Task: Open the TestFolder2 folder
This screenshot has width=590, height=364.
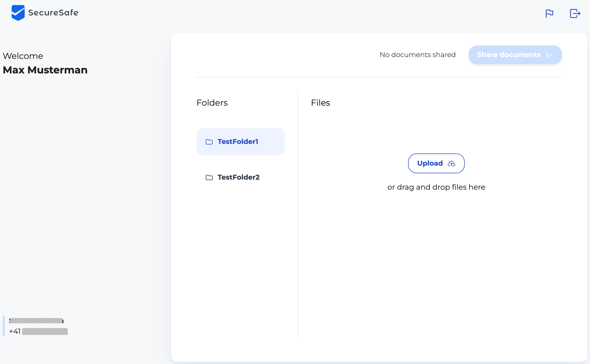Action: pos(240,177)
